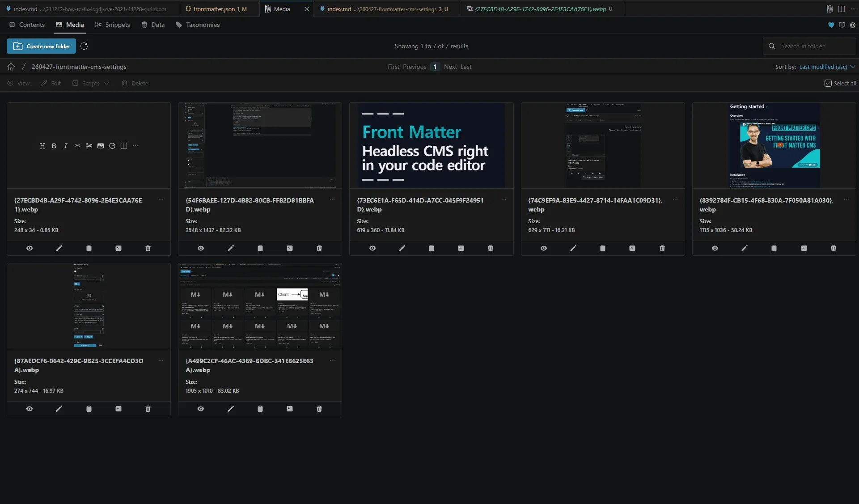This screenshot has width=859, height=504.
Task: Open ellipsis menu for {74C9EF9A webp card
Action: tap(675, 200)
